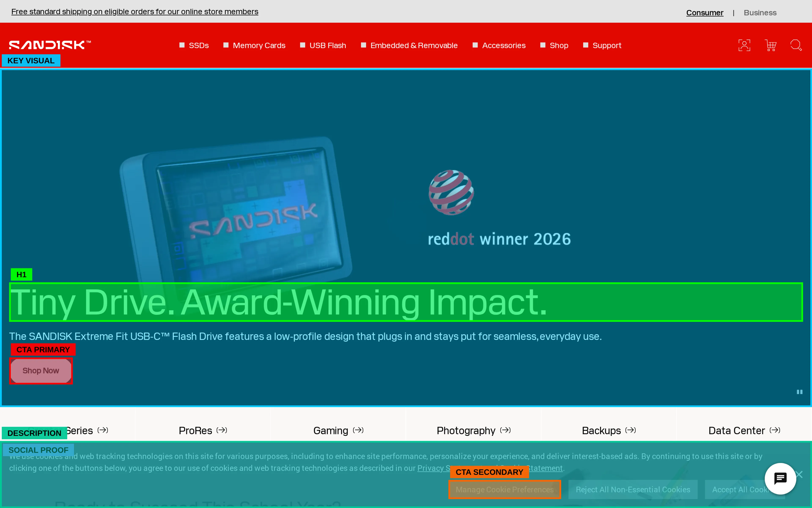
Task: Open the Support menu
Action: pos(602,45)
